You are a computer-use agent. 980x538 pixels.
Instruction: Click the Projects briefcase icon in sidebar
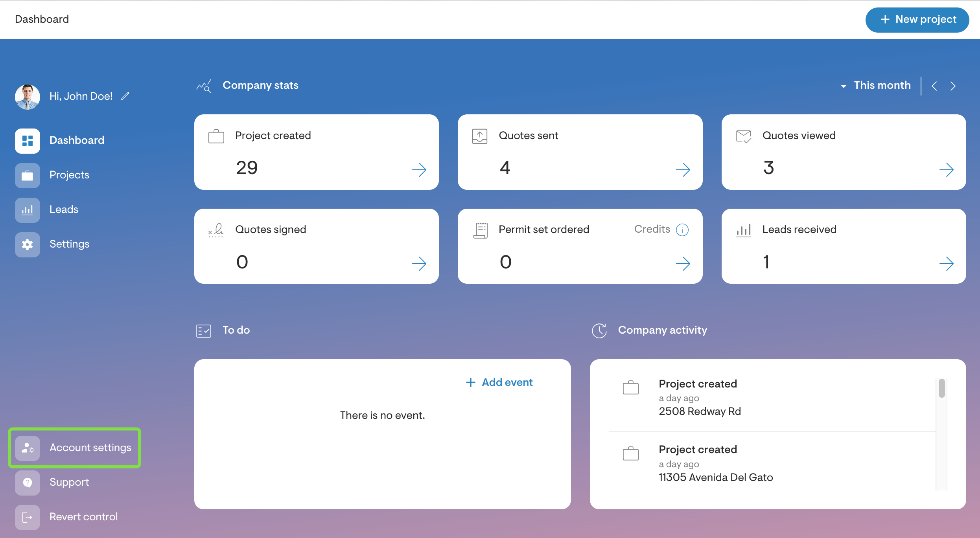27,175
